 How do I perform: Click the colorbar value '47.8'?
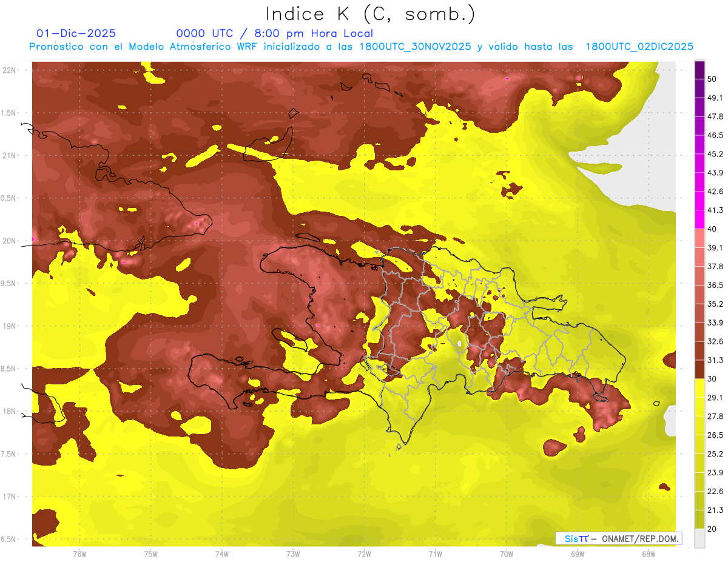tap(715, 117)
